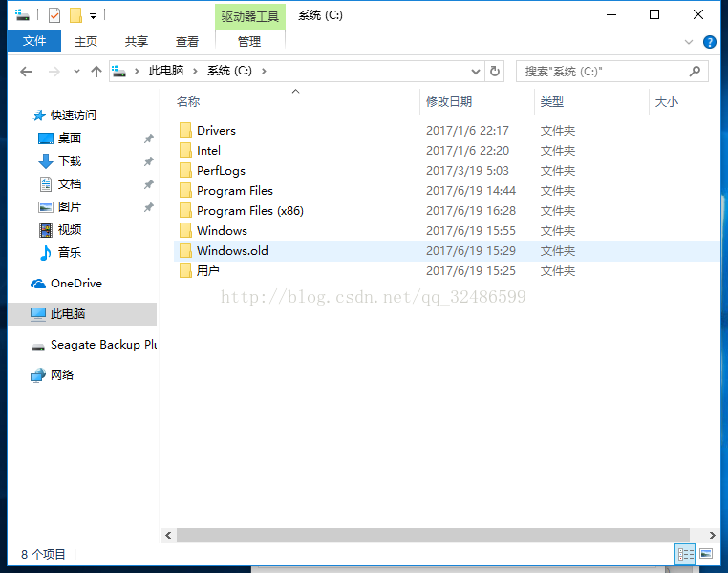The height and width of the screenshot is (573, 728).
Task: Click the horizontal scrollbar thumb
Action: point(433,536)
